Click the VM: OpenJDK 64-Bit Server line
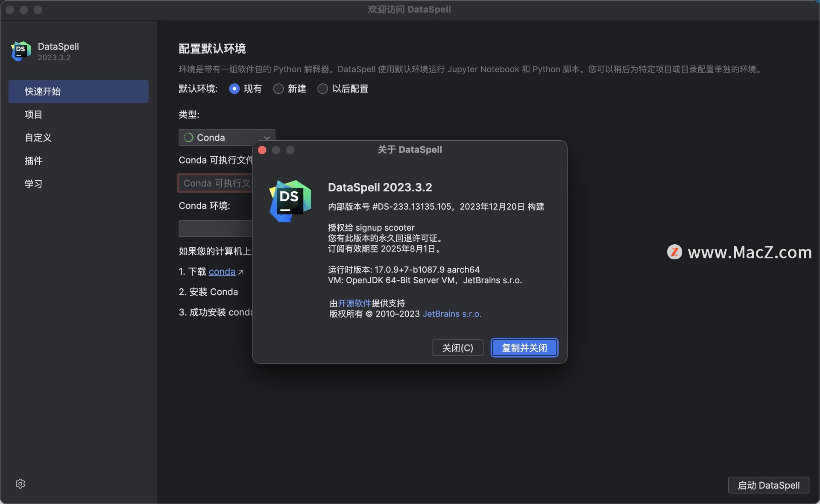 pos(425,281)
